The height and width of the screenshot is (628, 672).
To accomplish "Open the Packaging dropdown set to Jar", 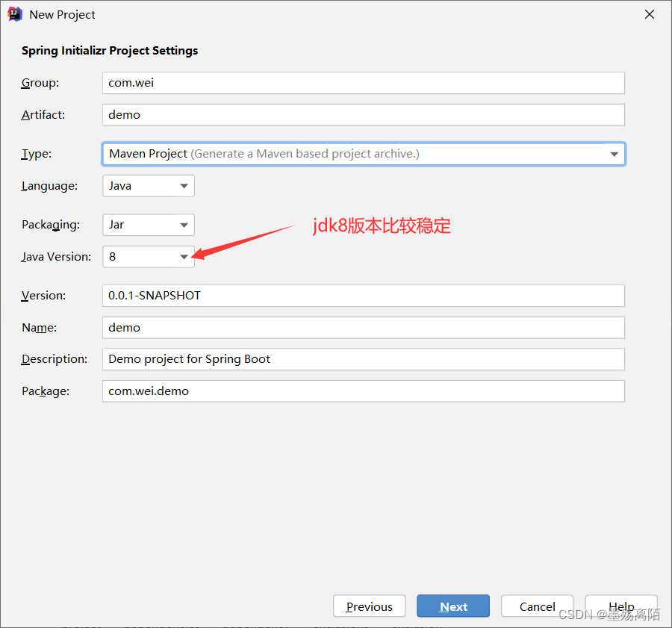I will pos(149,225).
